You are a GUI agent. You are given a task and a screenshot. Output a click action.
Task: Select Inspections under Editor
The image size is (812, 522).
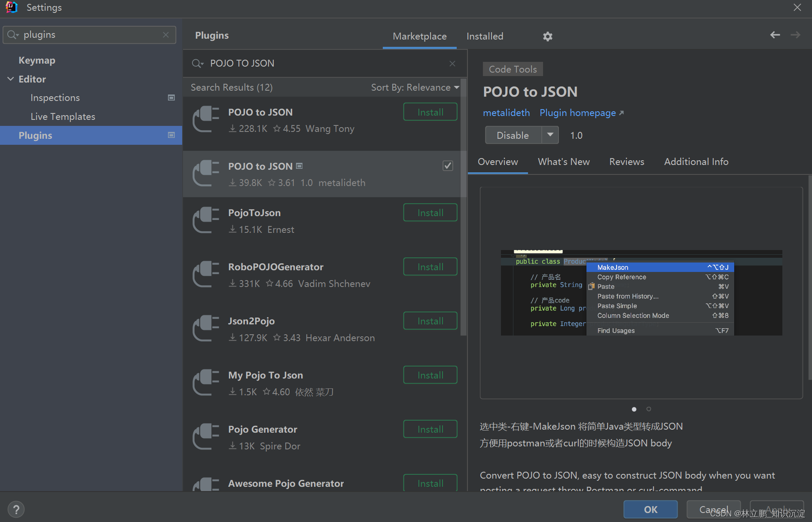click(55, 98)
